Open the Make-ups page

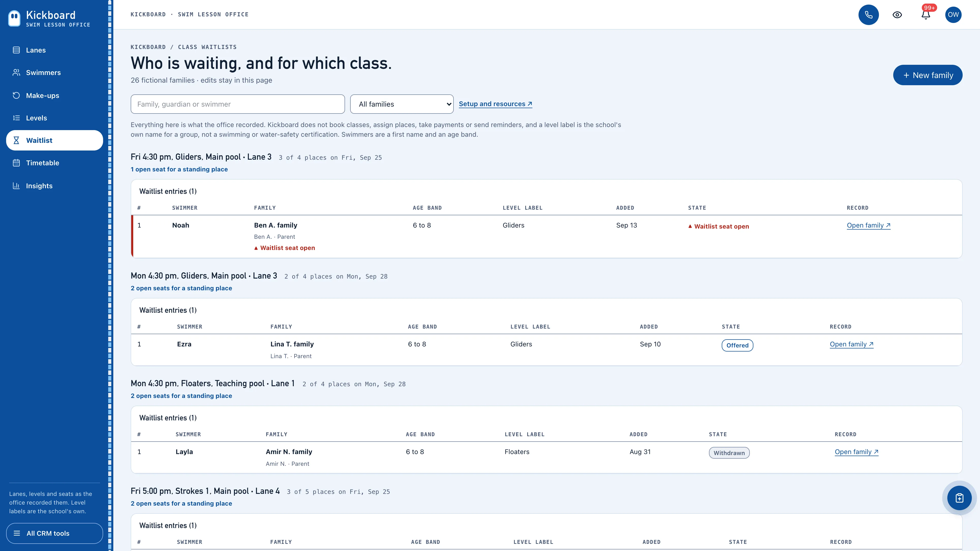(54, 95)
